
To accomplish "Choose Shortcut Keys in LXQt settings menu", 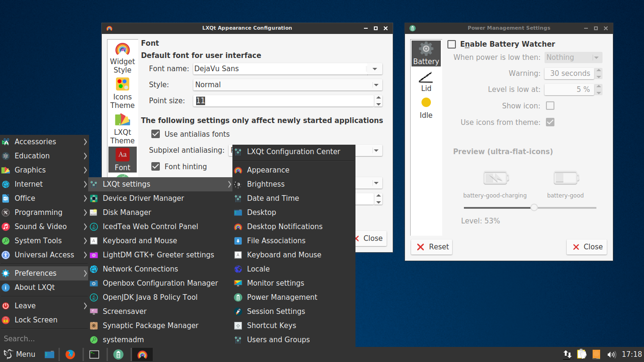I will (x=293, y=325).
